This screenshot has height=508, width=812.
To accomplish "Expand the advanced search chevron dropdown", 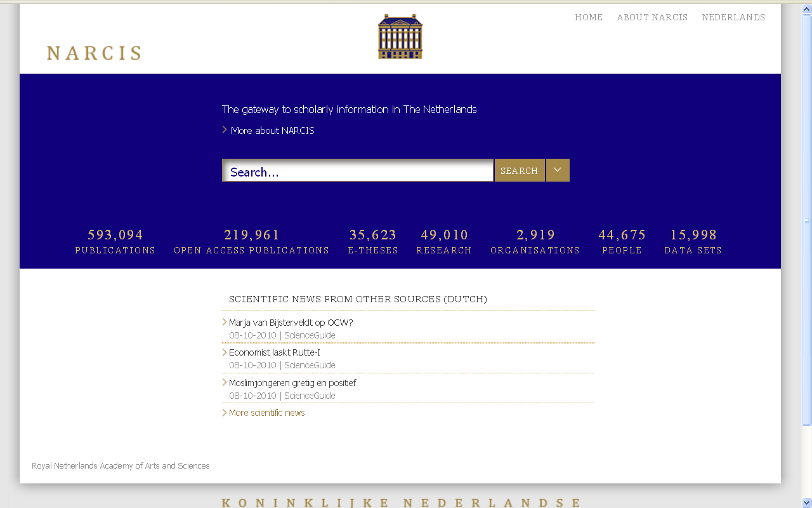I will click(558, 170).
